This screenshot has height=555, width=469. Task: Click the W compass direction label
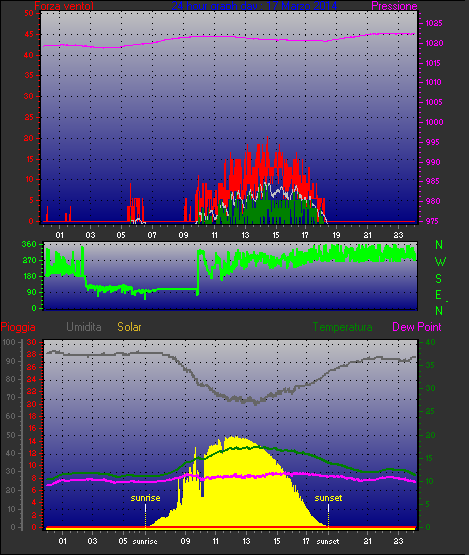440,262
